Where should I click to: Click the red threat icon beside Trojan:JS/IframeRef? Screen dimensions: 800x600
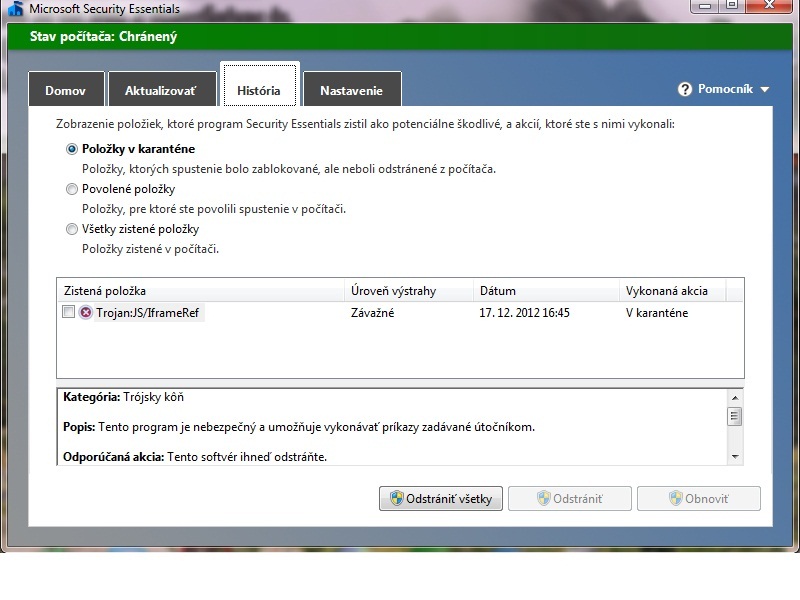point(85,313)
